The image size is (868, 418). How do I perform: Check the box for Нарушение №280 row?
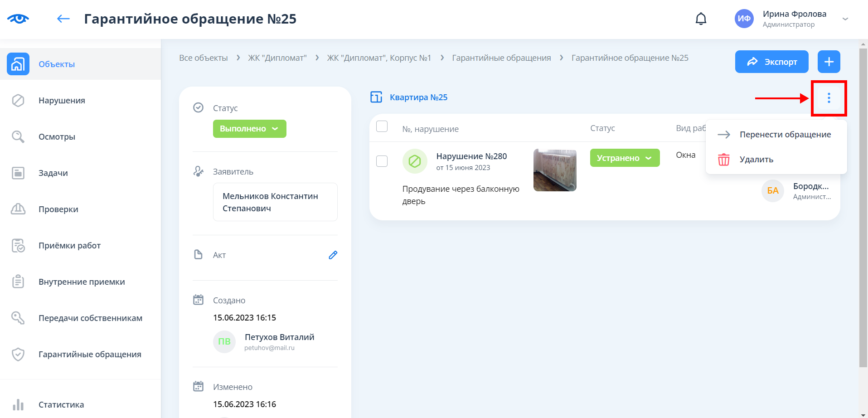point(382,161)
